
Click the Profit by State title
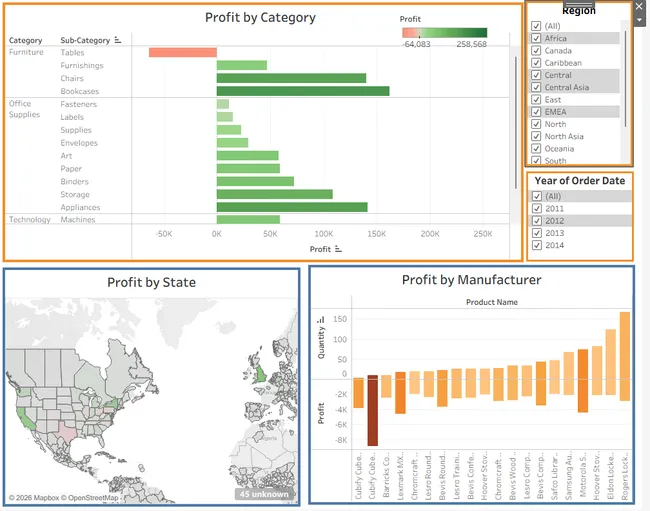point(151,282)
